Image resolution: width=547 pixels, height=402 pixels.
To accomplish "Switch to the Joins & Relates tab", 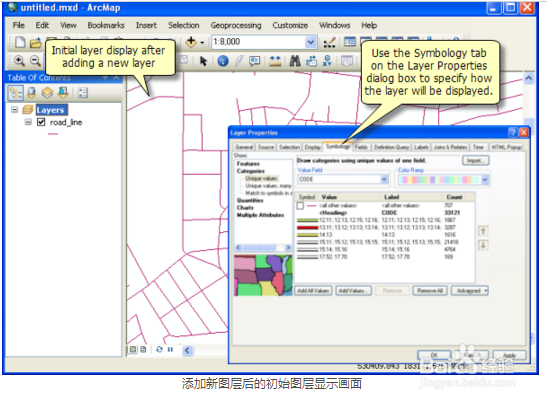I will tap(450, 147).
